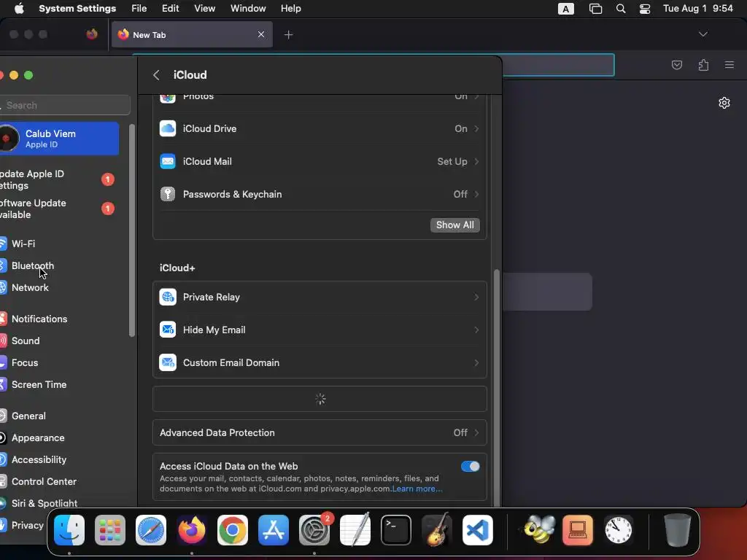Open the orange laptop app in Dock

578,529
